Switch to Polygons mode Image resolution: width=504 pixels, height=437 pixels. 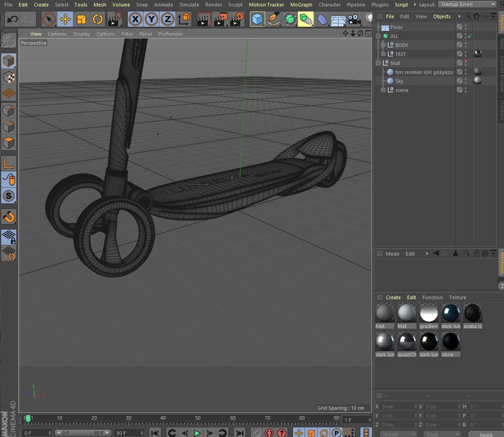tap(8, 143)
